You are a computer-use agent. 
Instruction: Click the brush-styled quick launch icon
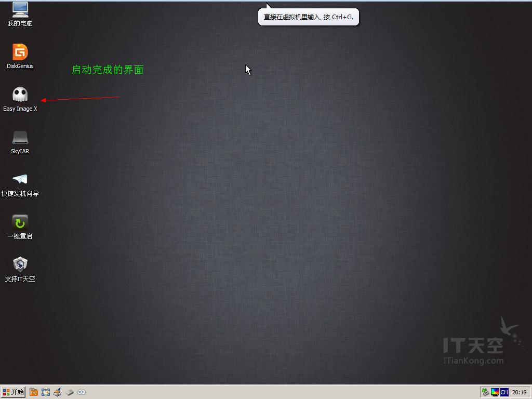(57, 392)
